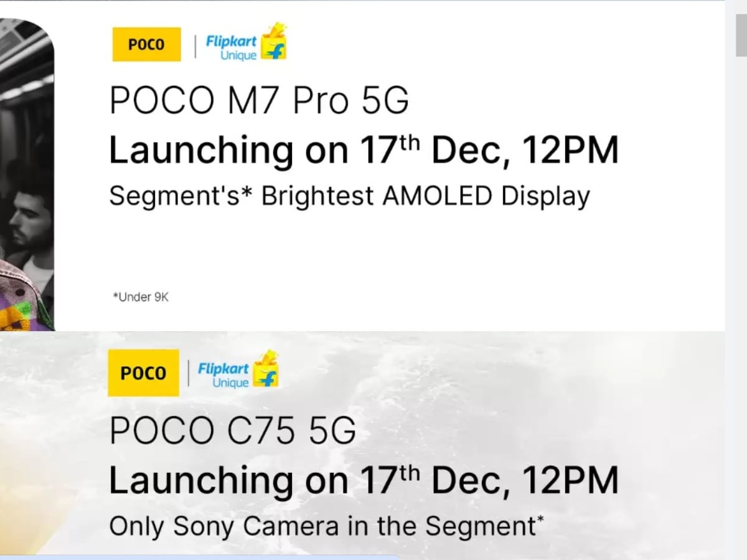Click the yellow POCO logo above M7 Pro
Screen dimensions: 747x560
pos(146,44)
